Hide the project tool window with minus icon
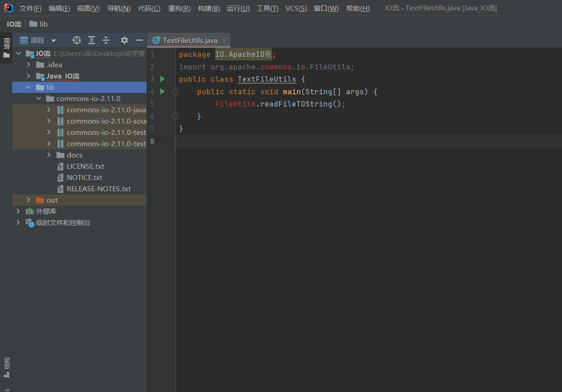Screen dimensions: 562x392 (x=139, y=40)
